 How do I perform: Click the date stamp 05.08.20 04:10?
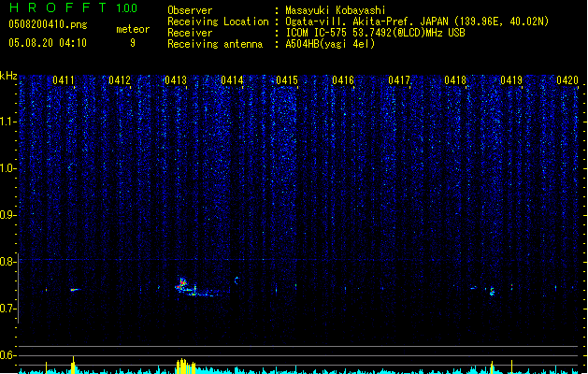(48, 43)
